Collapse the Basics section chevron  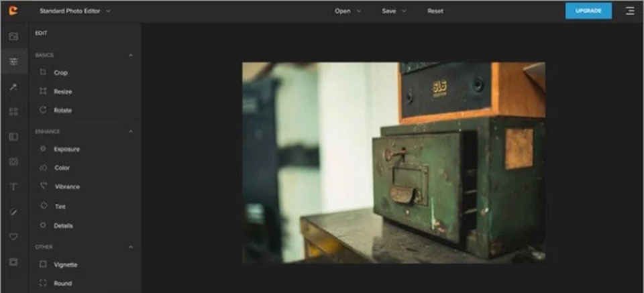click(x=131, y=56)
